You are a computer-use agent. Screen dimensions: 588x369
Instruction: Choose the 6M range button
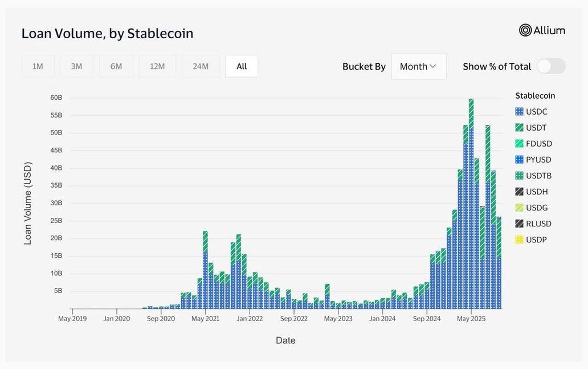[116, 66]
